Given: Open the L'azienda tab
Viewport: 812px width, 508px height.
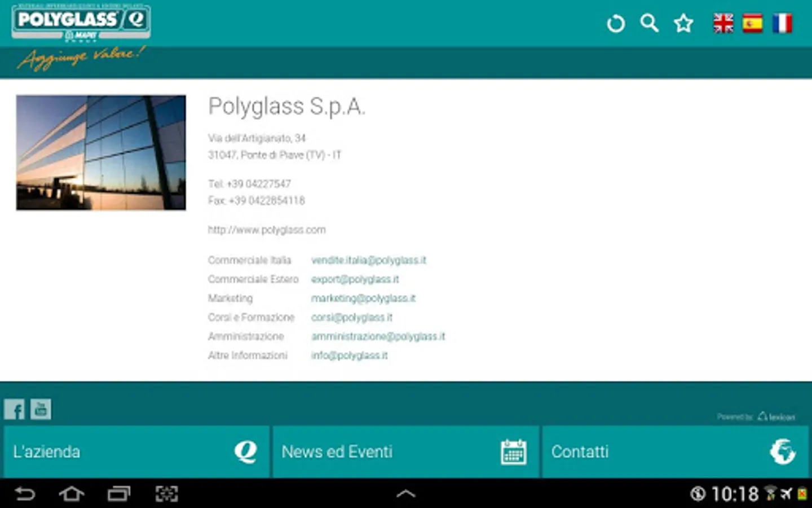Looking at the screenshot, I should [x=136, y=452].
